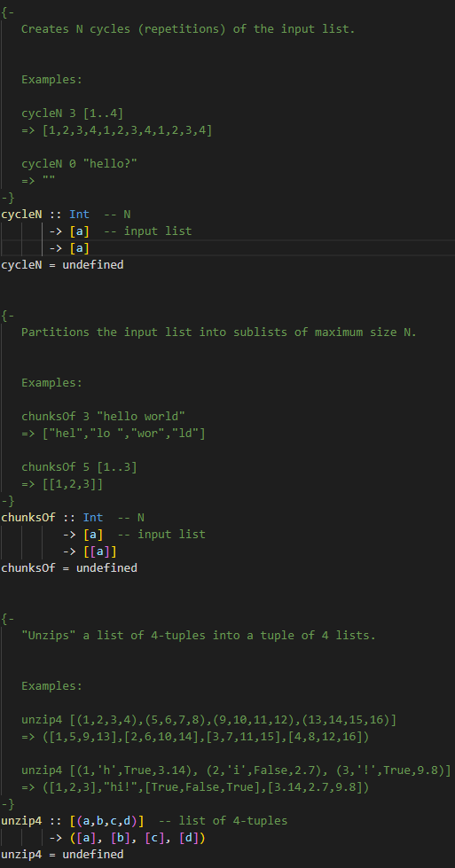Click the "cycleN :: Int -- N" signature line
This screenshot has width=455, height=868.
(x=66, y=215)
